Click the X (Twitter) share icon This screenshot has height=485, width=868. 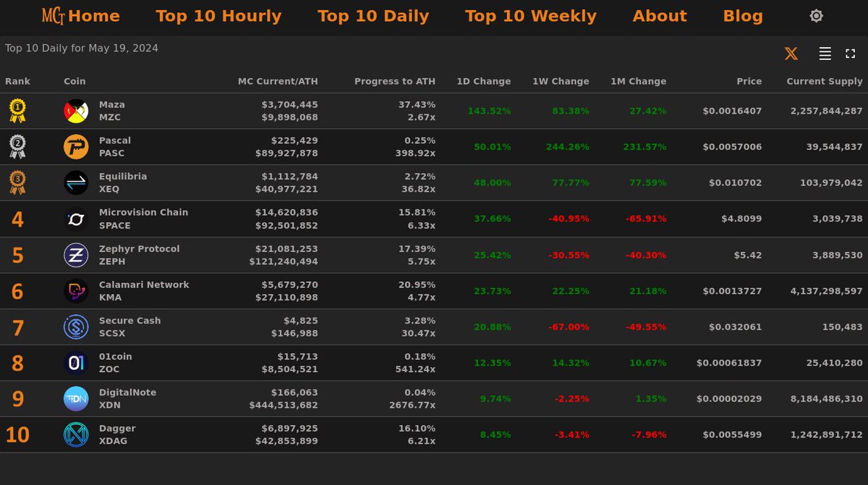(x=791, y=54)
